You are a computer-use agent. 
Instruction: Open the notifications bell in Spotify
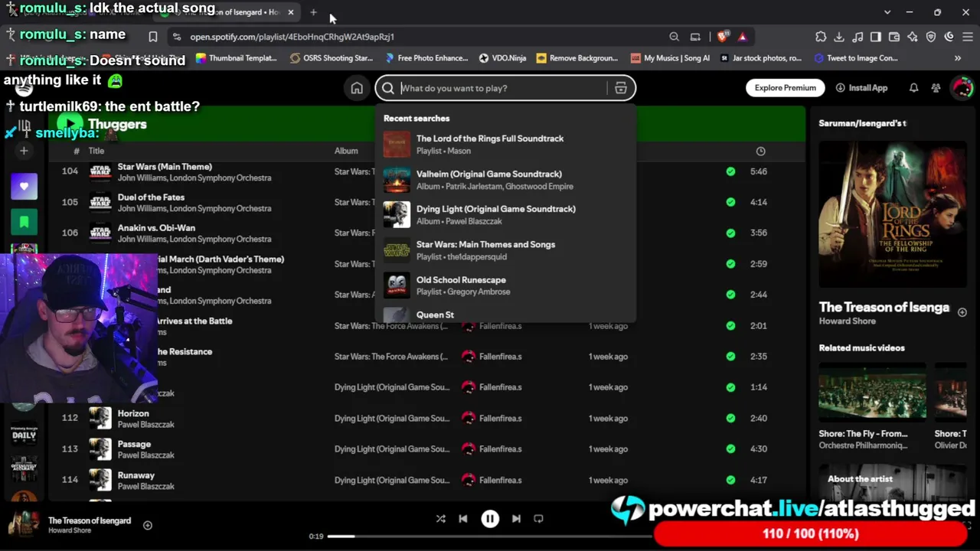pos(913,88)
